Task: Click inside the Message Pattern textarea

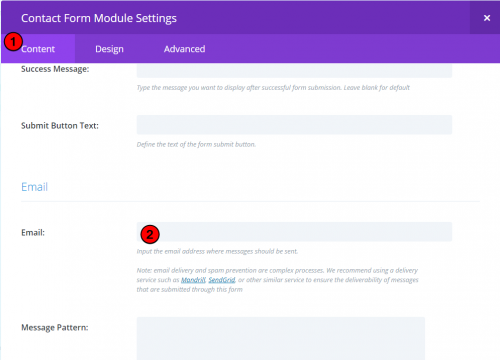Action: tap(281, 338)
